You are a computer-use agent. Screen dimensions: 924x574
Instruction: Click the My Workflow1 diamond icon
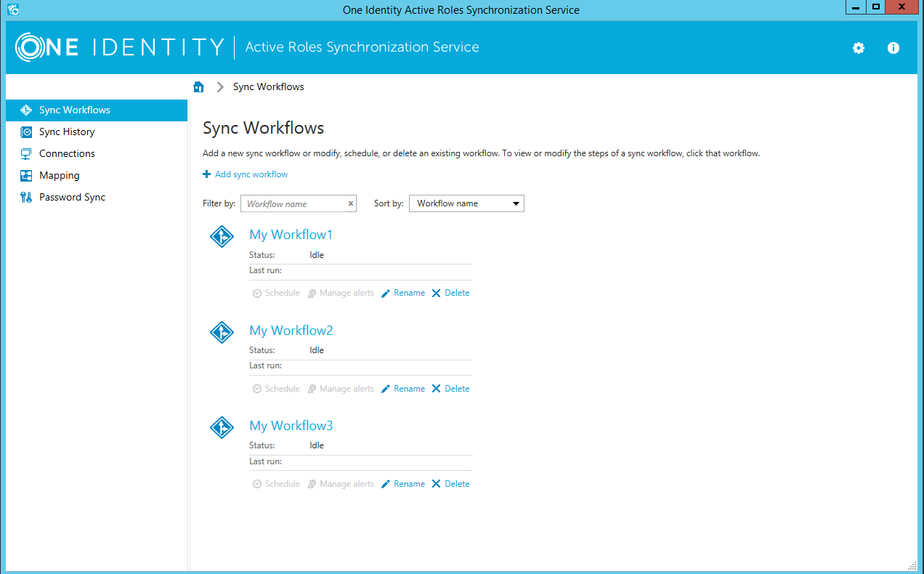222,236
